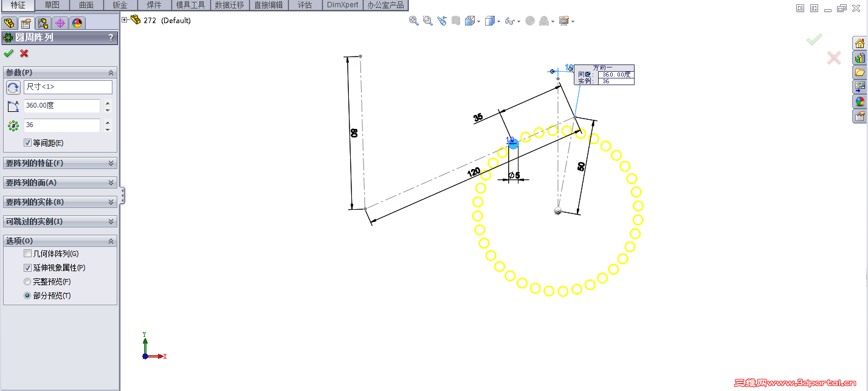Open the Design Library books tab
The width and height of the screenshot is (868, 391).
859,58
